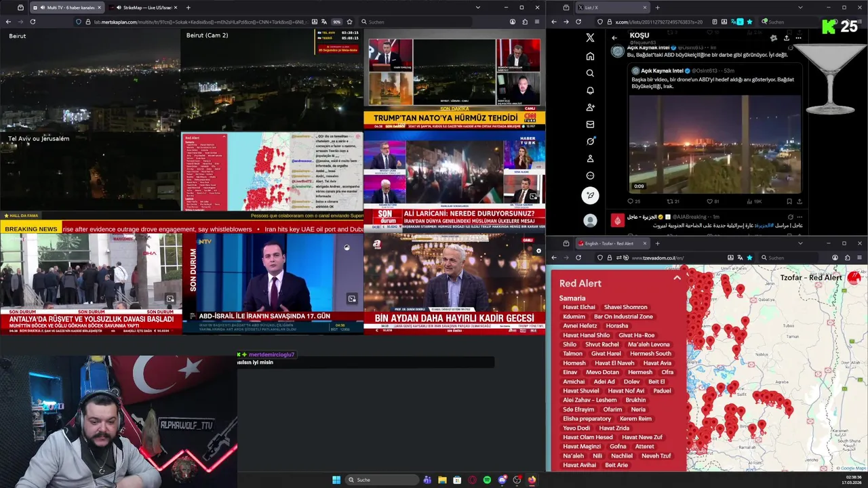
Task: Open Açık Kaynak Intel profile link in quoted post
Action: point(661,70)
